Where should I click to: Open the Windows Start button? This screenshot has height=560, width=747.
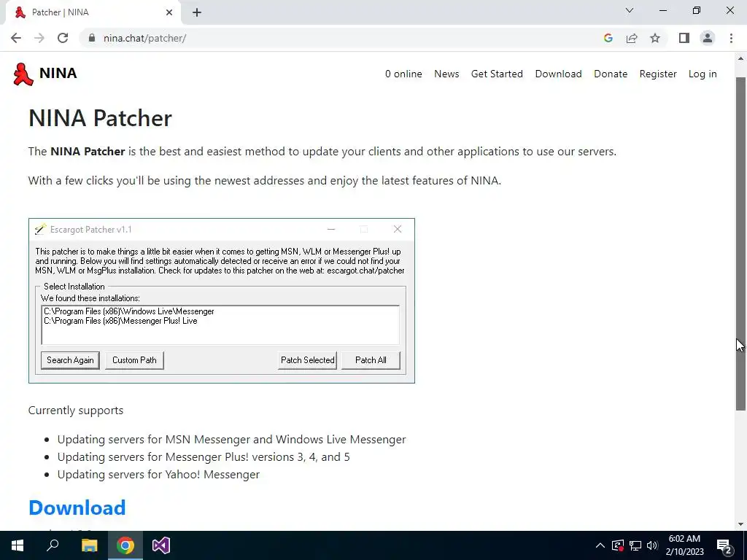18,545
